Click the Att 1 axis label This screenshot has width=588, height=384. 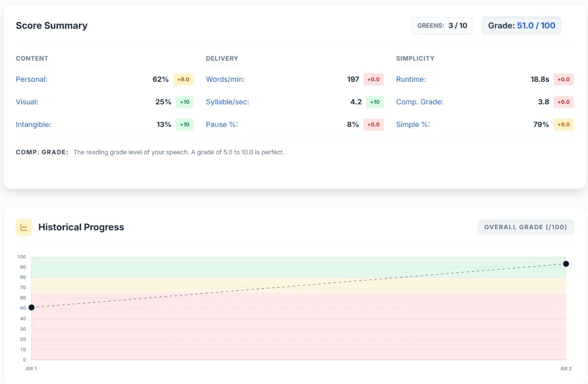[31, 368]
